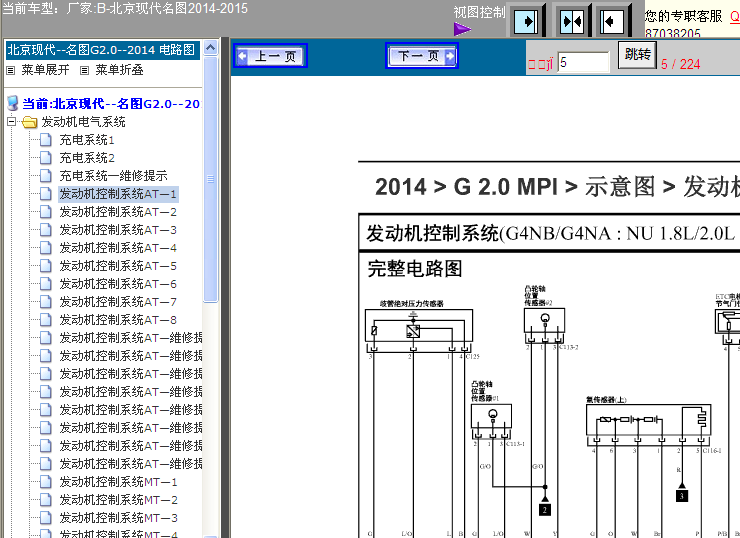Click the 菜单展开 expand-menu link
Screen dimensions: 740x538
tap(45, 70)
